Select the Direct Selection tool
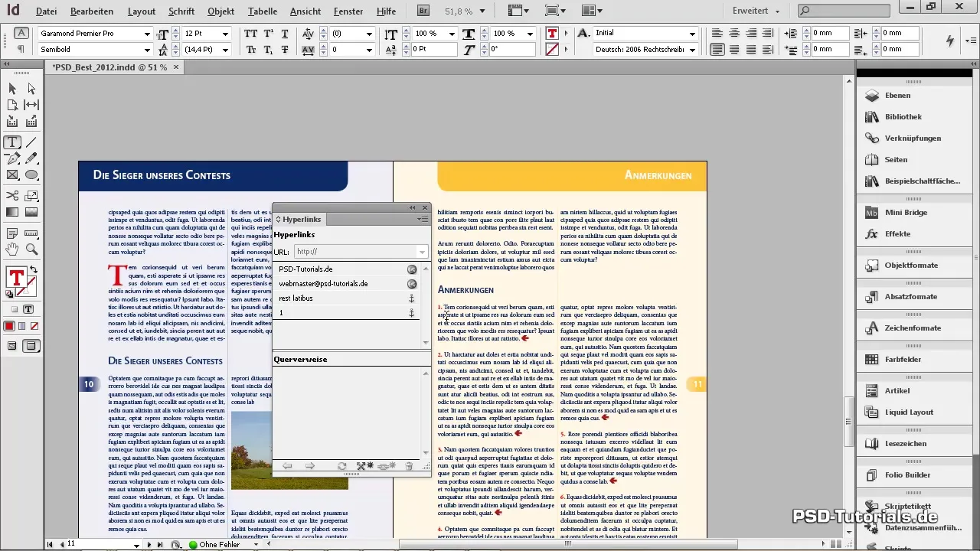The height and width of the screenshot is (551, 980). [31, 89]
